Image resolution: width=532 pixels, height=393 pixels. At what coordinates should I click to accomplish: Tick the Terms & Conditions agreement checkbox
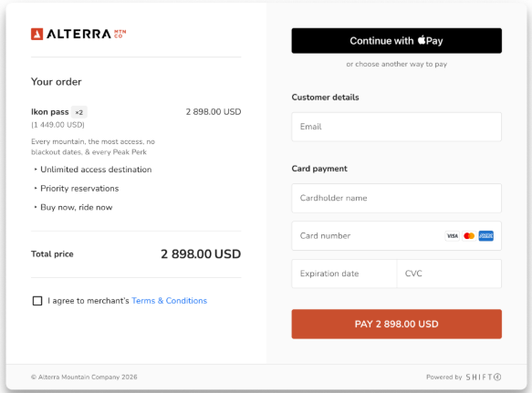click(x=37, y=301)
